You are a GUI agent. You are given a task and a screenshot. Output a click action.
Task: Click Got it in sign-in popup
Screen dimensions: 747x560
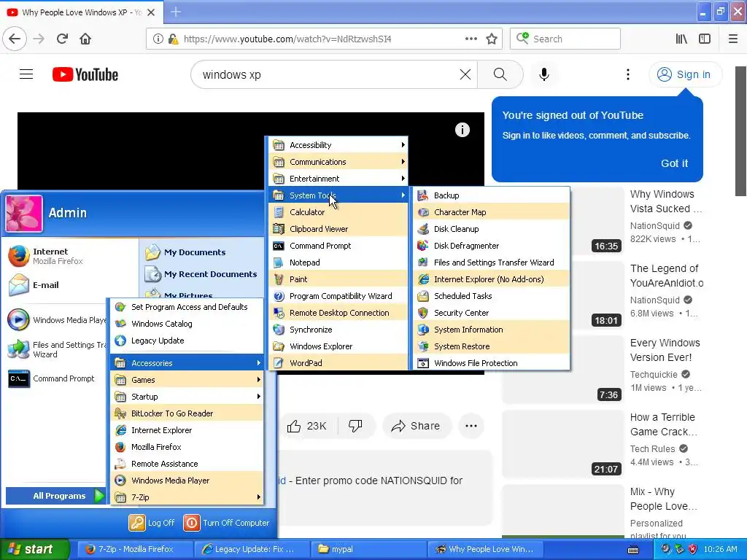tap(674, 163)
